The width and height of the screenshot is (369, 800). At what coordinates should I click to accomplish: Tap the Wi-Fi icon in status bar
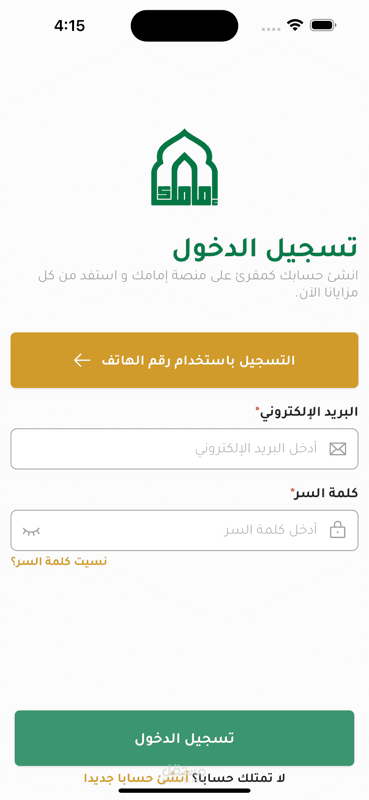pyautogui.click(x=295, y=25)
